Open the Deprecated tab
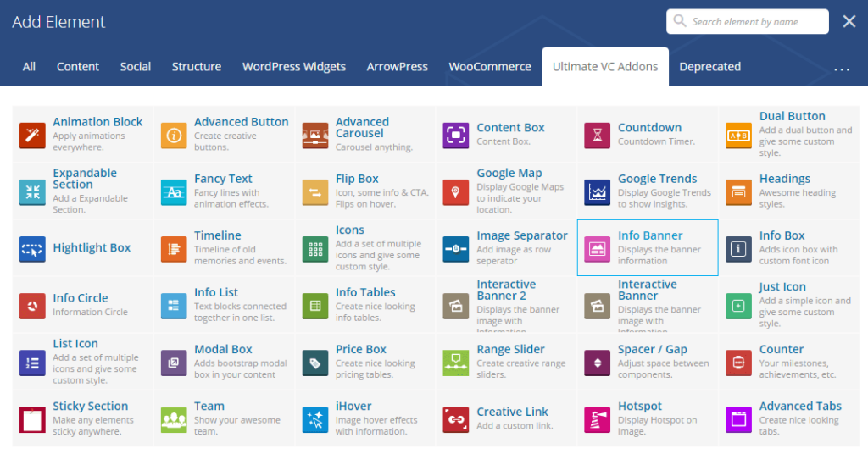Image resolution: width=868 pixels, height=454 pixels. [709, 67]
